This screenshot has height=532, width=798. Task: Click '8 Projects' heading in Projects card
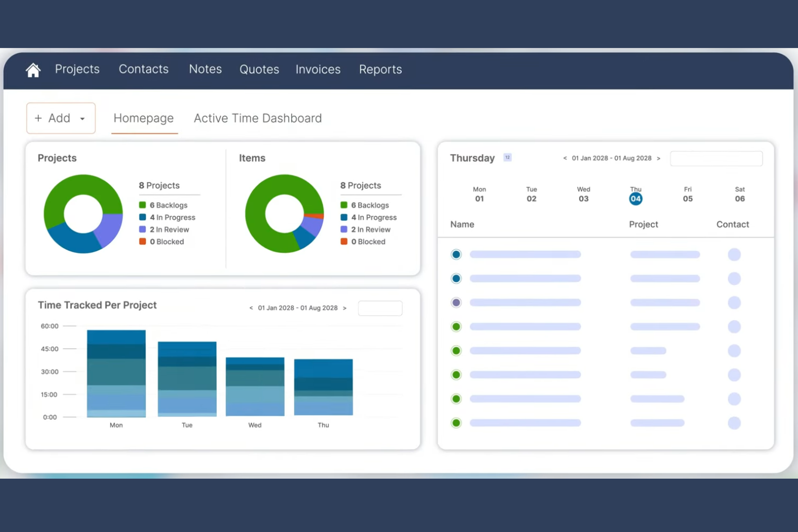pyautogui.click(x=159, y=185)
